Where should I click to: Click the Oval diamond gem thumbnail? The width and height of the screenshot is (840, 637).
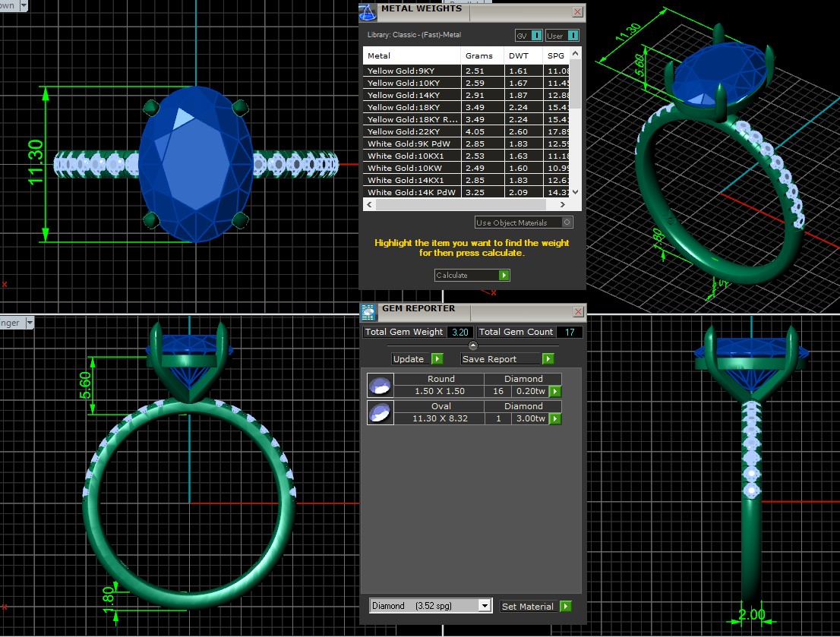click(x=379, y=413)
